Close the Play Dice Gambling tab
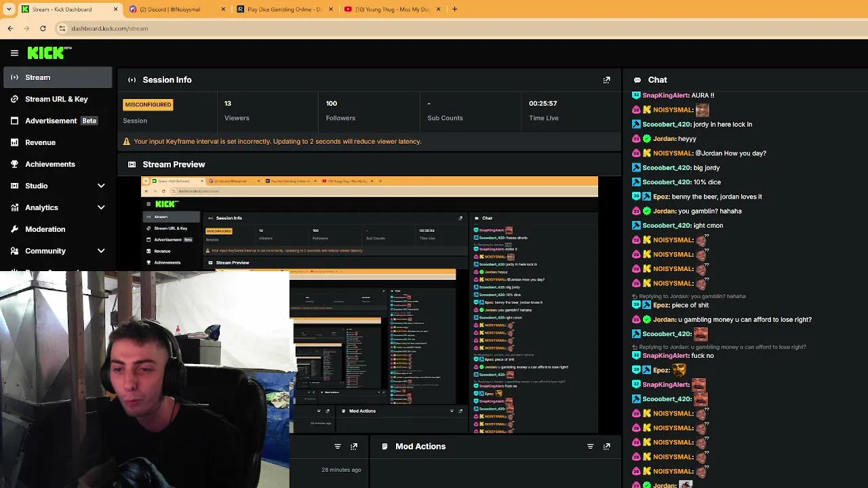The height and width of the screenshot is (488, 868). [x=331, y=9]
